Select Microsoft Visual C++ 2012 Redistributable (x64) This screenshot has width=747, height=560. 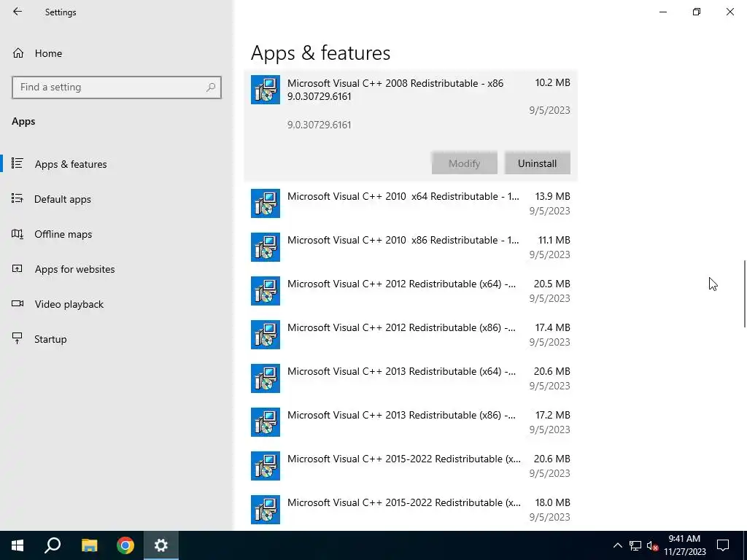(411, 291)
